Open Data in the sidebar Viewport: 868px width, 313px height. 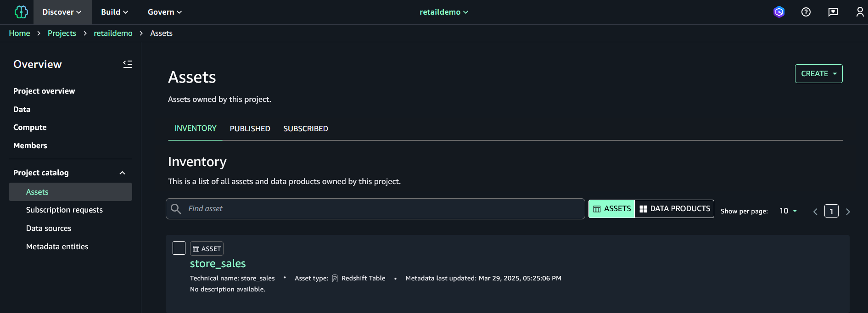tap(22, 109)
